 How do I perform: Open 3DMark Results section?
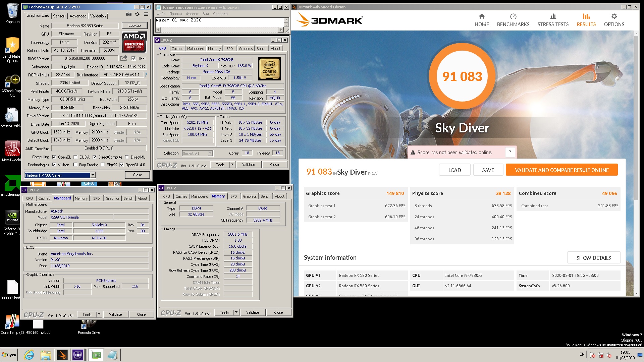click(586, 20)
